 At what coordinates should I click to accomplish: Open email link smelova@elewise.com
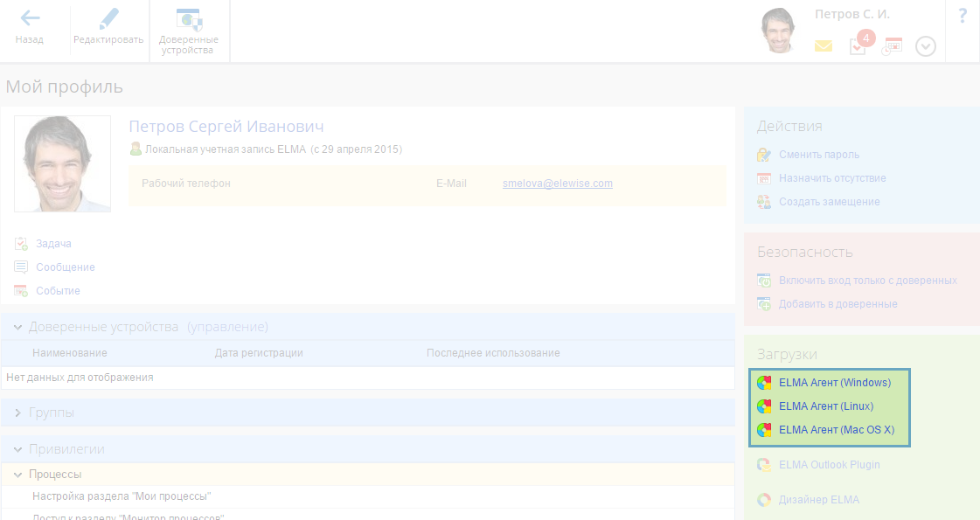(558, 184)
